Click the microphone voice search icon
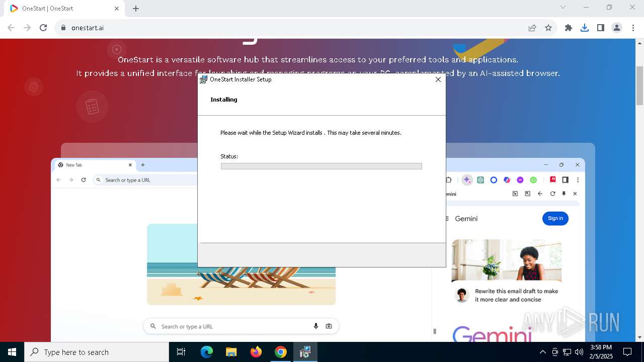Image resolution: width=644 pixels, height=362 pixels. coord(316,326)
